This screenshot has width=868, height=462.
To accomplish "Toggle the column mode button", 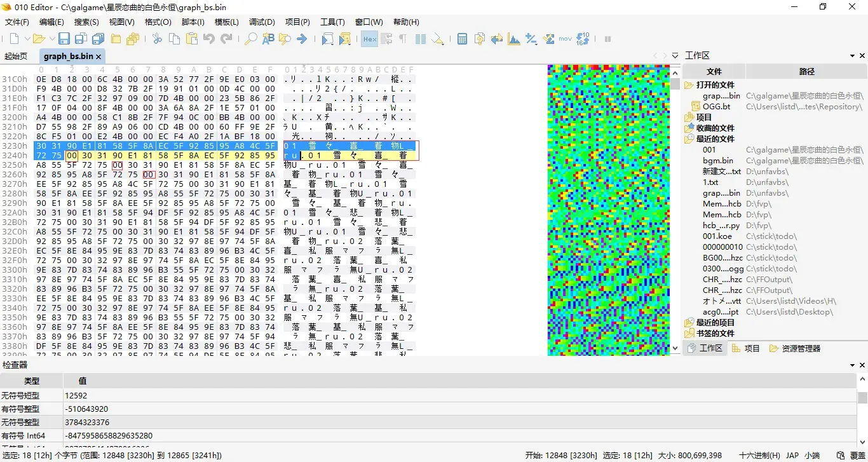I will pos(420,39).
